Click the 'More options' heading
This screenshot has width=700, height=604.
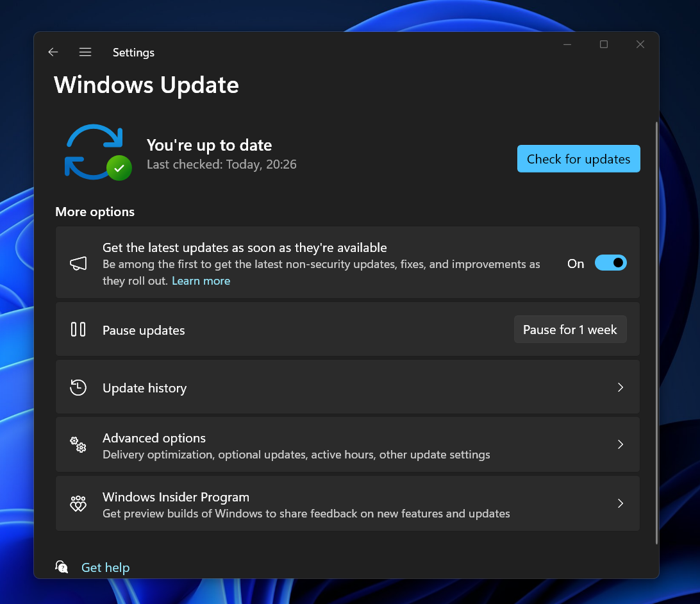click(95, 212)
